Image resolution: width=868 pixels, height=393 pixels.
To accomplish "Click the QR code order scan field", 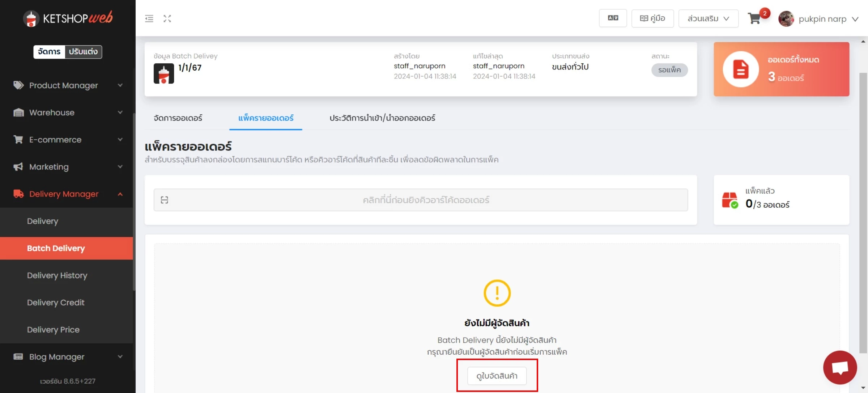I will [x=421, y=200].
